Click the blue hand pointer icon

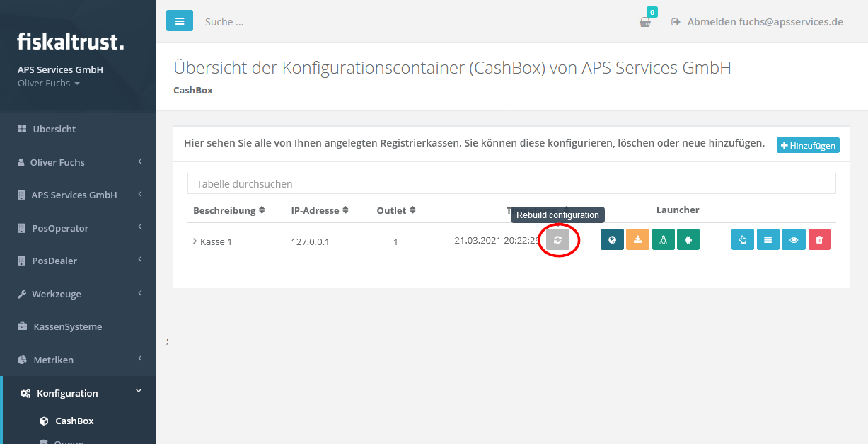coord(743,240)
